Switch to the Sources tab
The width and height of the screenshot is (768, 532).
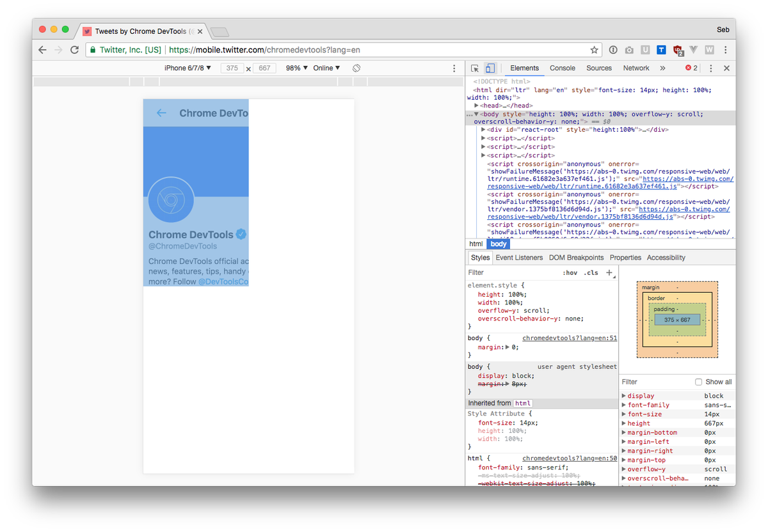599,68
